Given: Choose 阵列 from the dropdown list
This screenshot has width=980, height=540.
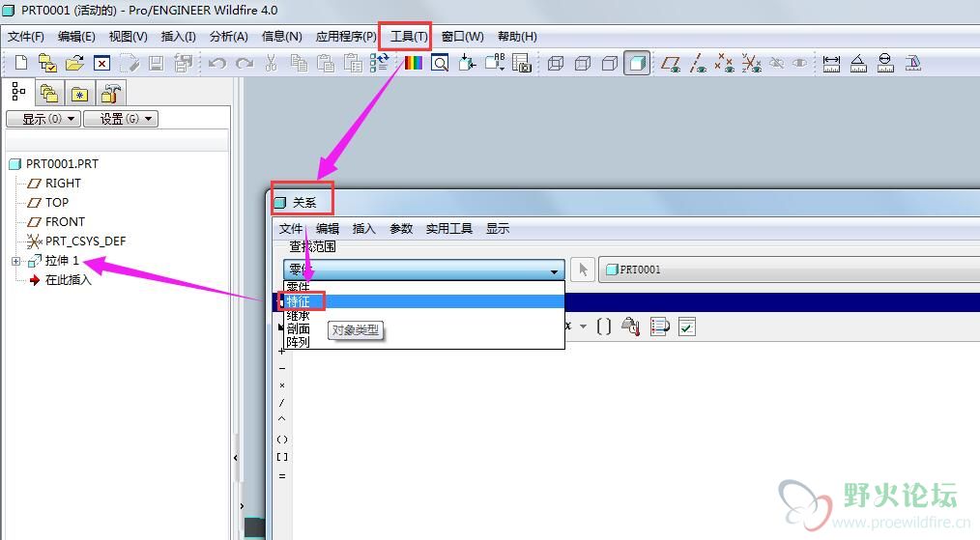Looking at the screenshot, I should (423, 342).
